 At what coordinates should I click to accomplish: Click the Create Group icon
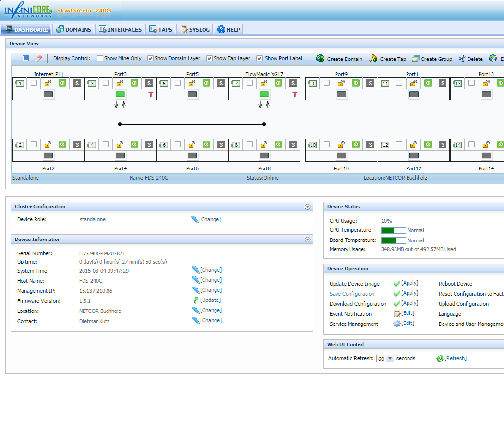(416, 59)
